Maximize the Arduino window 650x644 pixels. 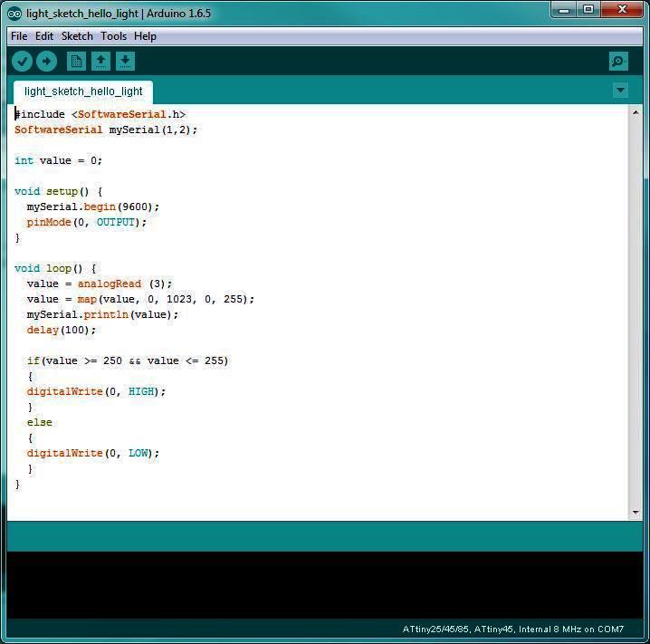point(588,10)
